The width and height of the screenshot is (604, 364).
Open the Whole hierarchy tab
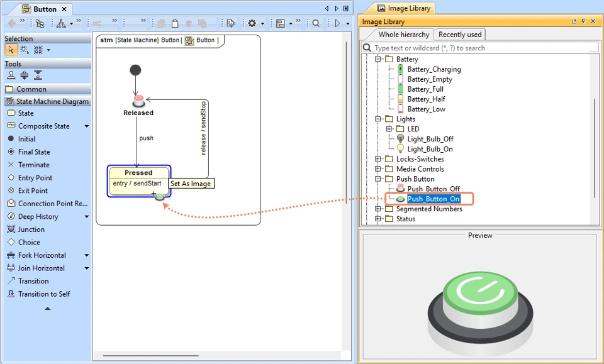tap(403, 35)
